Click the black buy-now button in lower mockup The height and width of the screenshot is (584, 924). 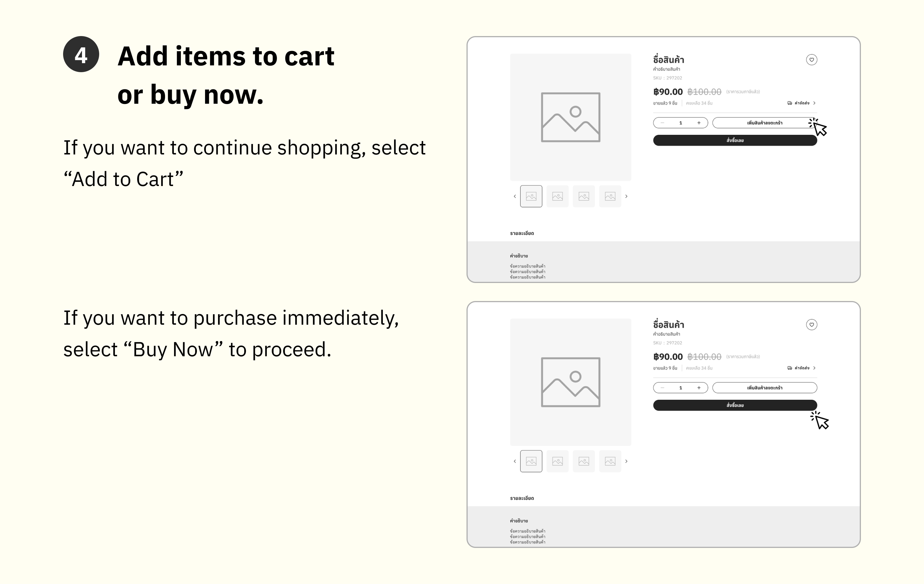coord(735,406)
